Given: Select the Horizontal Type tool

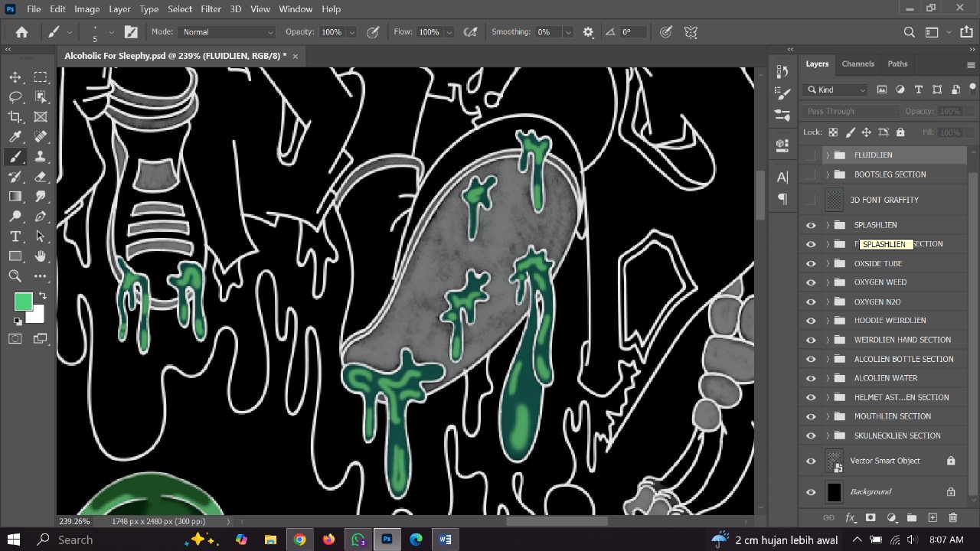Looking at the screenshot, I should (x=15, y=236).
